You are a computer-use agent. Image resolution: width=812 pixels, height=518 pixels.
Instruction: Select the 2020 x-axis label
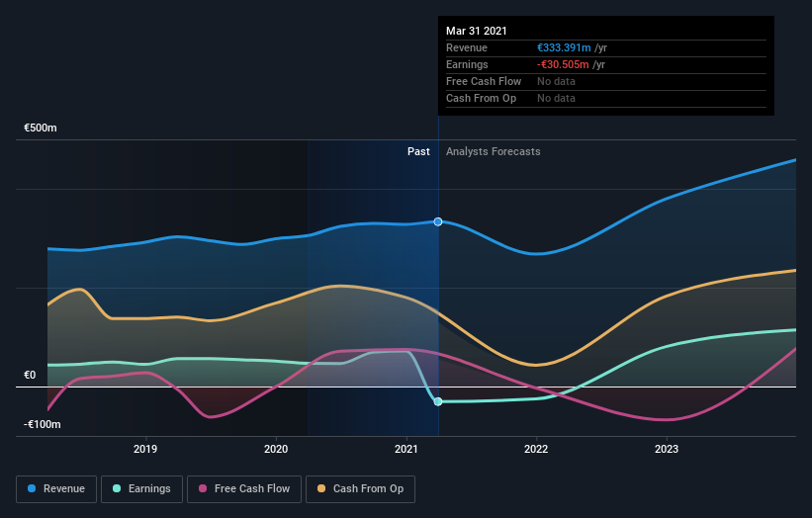(276, 449)
